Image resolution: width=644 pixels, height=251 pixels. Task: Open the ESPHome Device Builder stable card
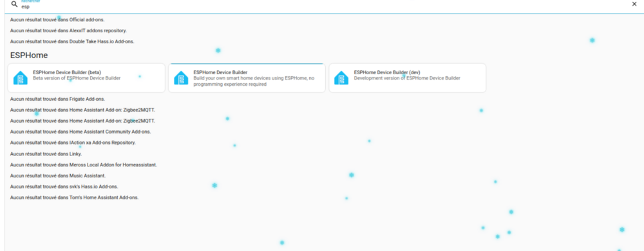coord(247,78)
